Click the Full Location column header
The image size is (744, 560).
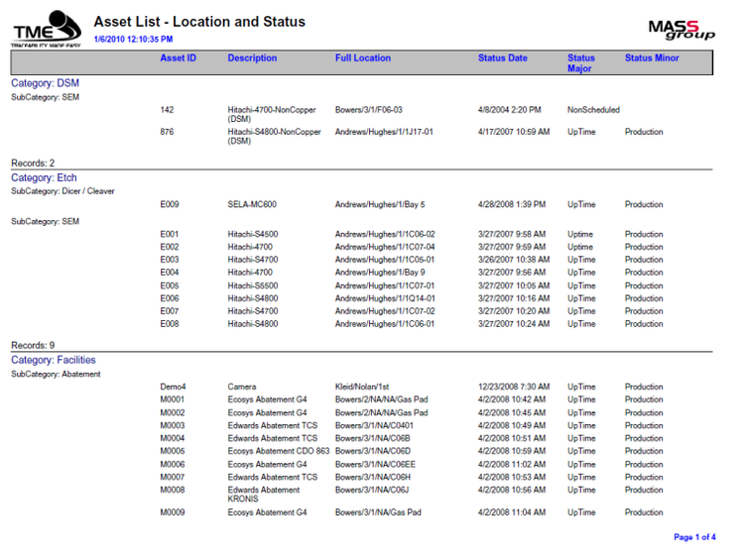tap(362, 57)
